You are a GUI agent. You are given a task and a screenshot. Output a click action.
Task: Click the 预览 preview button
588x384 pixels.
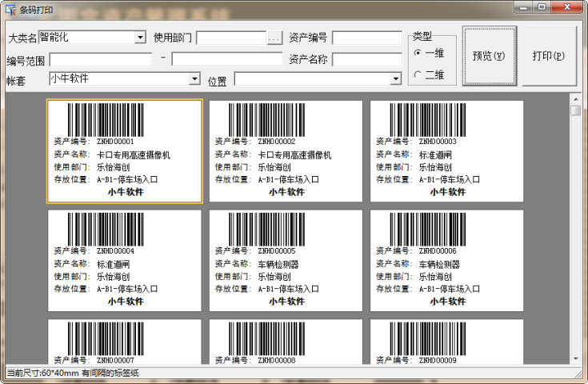tap(489, 56)
